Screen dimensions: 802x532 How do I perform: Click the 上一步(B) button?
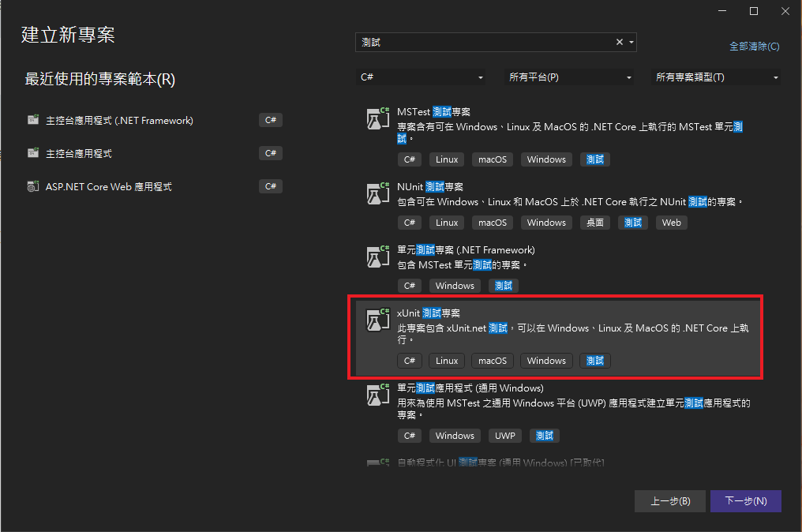[670, 501]
